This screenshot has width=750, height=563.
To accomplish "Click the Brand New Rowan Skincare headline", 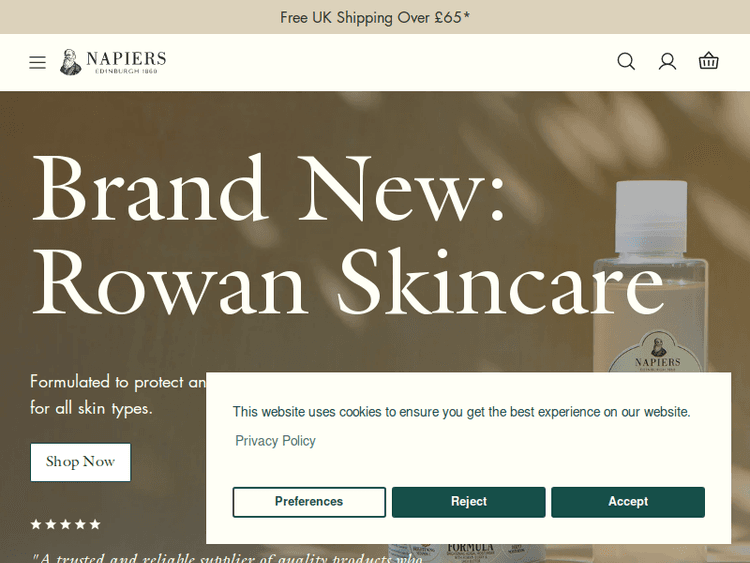I will point(348,234).
